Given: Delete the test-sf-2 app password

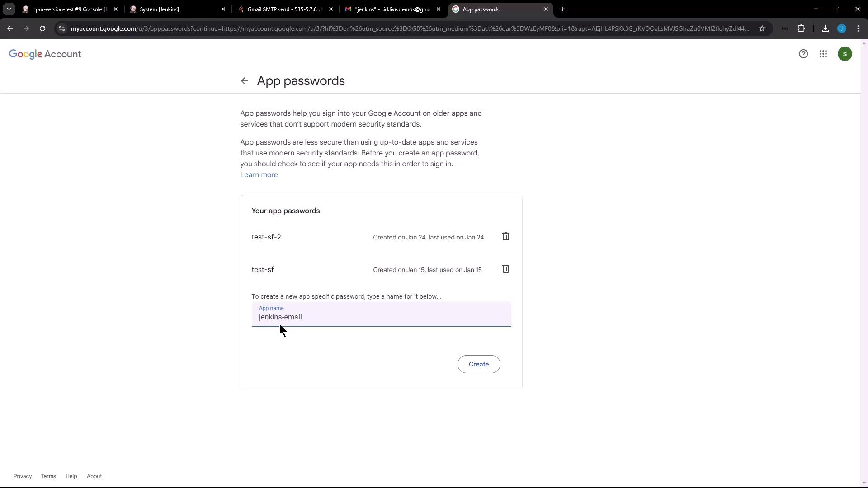Looking at the screenshot, I should click(x=505, y=237).
